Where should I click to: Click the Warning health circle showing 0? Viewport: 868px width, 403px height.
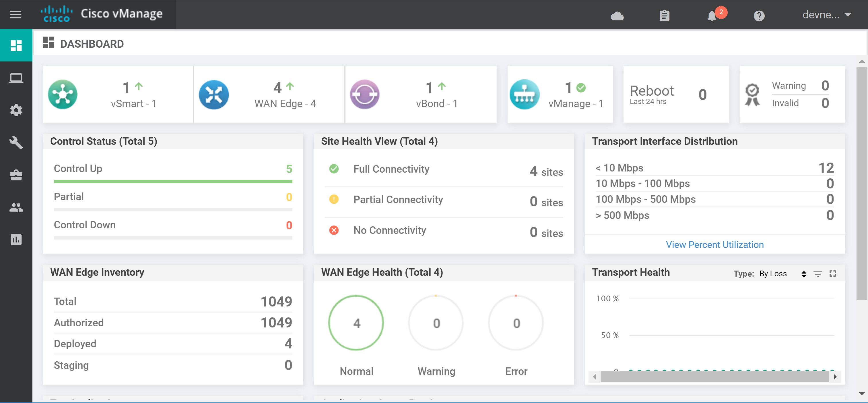[436, 323]
